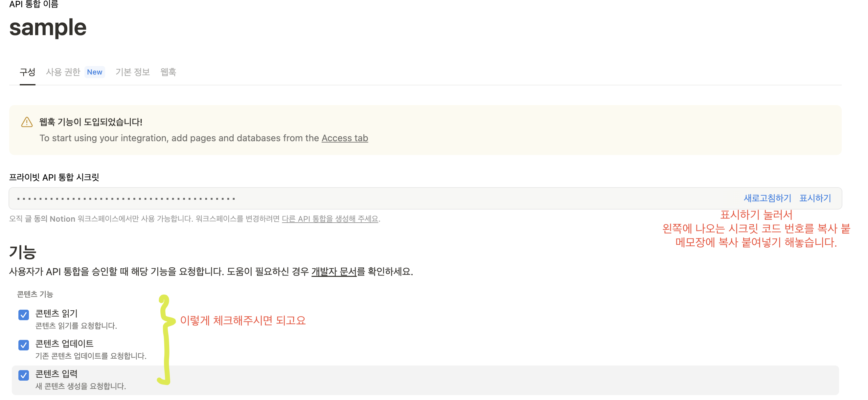
Task: Toggle the 콘텐츠 입력 checkbox
Action: pyautogui.click(x=24, y=375)
